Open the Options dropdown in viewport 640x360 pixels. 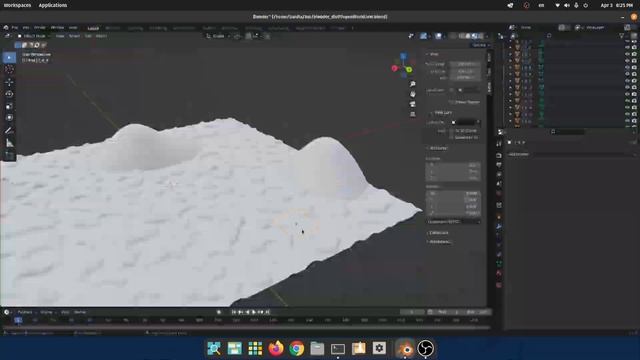(x=480, y=45)
